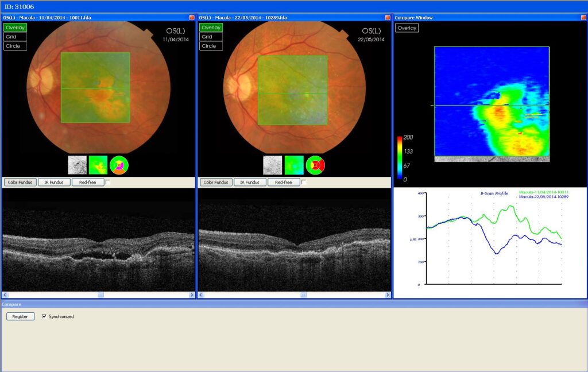Tick checkbox beside Red-free in 22/05/2014 panel
The width and height of the screenshot is (588, 372).
click(x=304, y=182)
